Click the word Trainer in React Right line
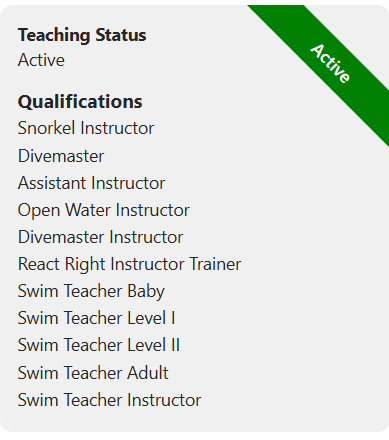 215,264
